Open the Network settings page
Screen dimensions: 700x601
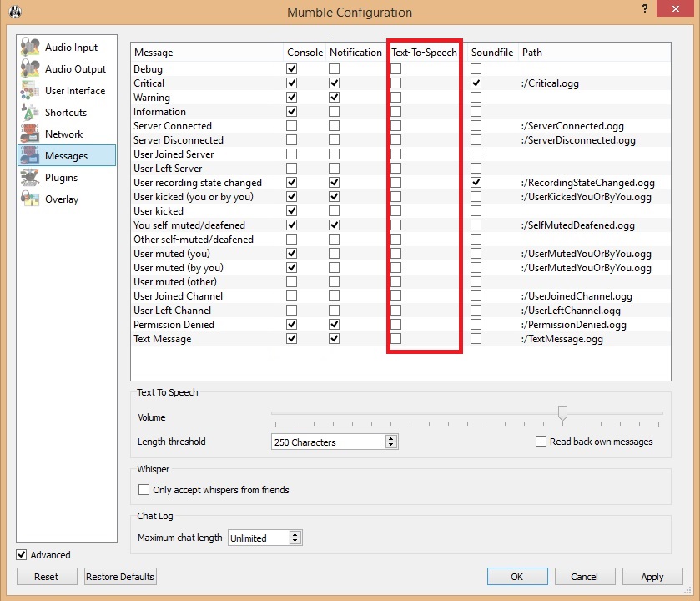[67, 134]
